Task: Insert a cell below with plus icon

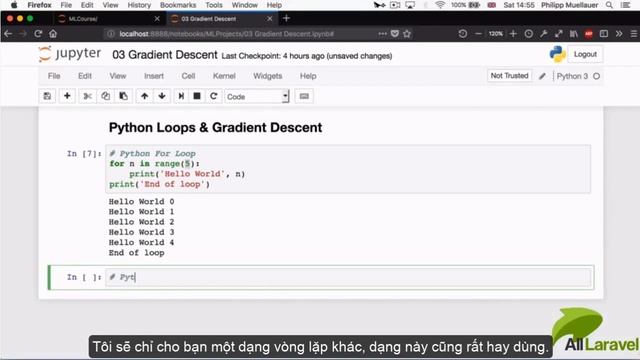Action: pyautogui.click(x=67, y=96)
